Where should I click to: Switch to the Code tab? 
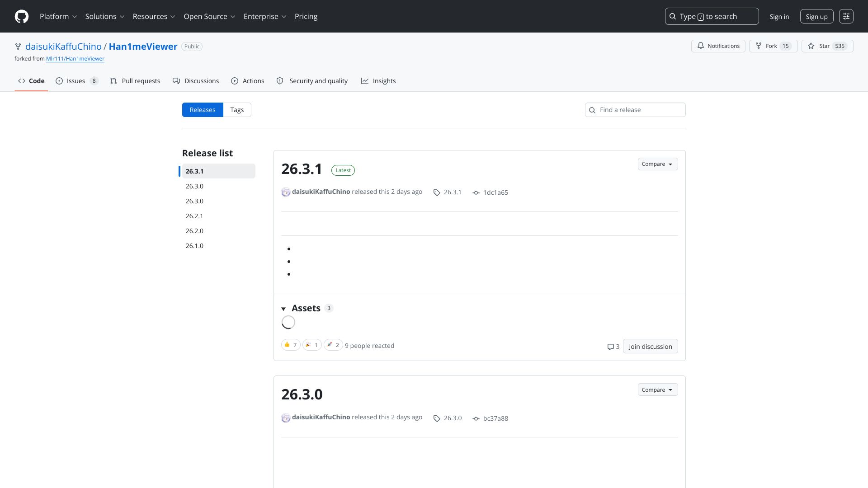(31, 81)
